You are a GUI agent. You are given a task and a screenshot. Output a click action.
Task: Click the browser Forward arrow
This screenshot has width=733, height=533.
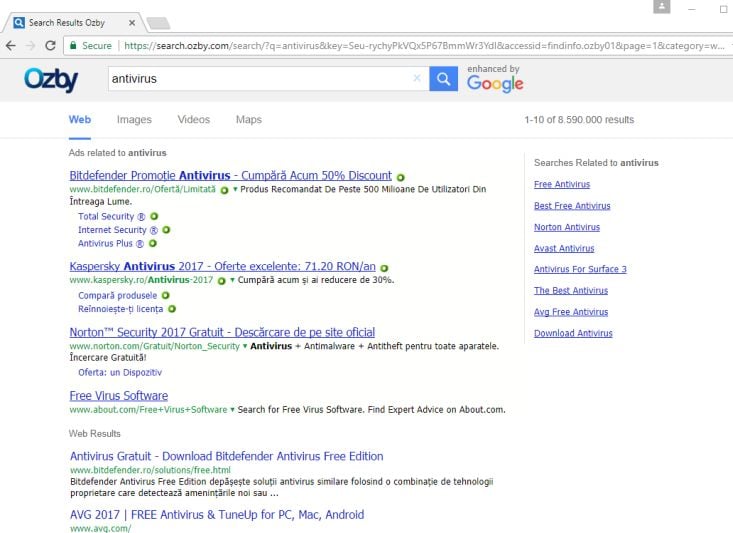tap(30, 45)
